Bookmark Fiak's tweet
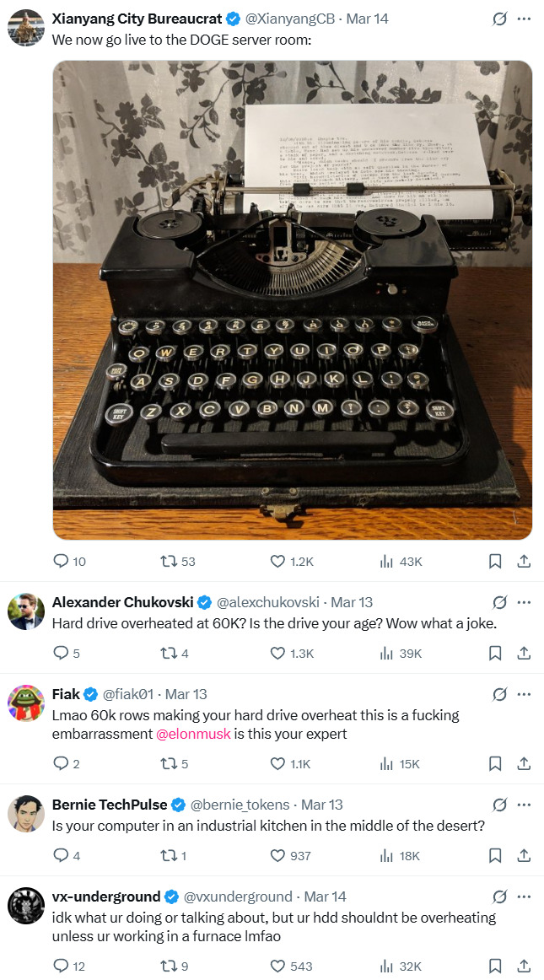The image size is (544, 980). (496, 763)
